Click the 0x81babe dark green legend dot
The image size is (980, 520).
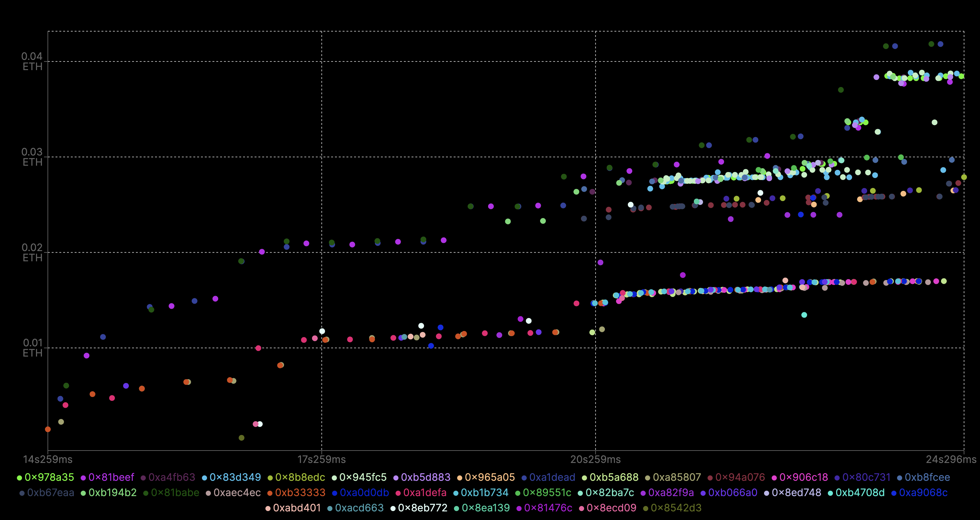pos(146,493)
